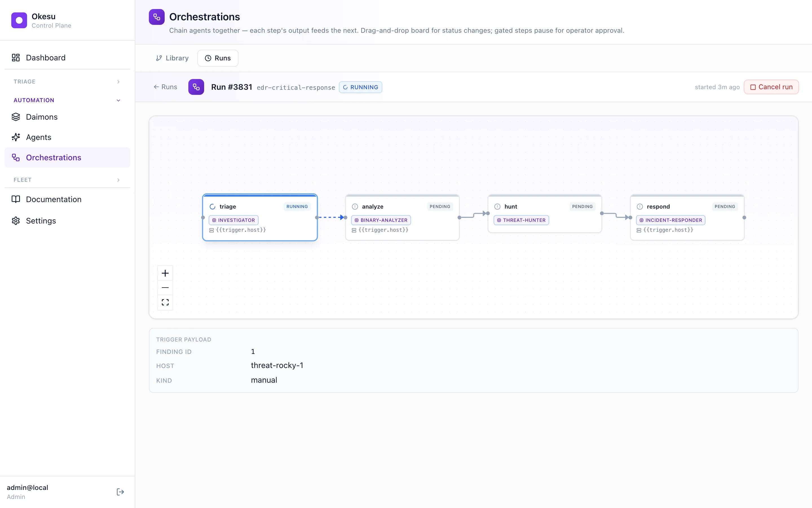Click {{trigger.host}} on respond node
Viewport: 812px width, 508px height.
tap(668, 230)
